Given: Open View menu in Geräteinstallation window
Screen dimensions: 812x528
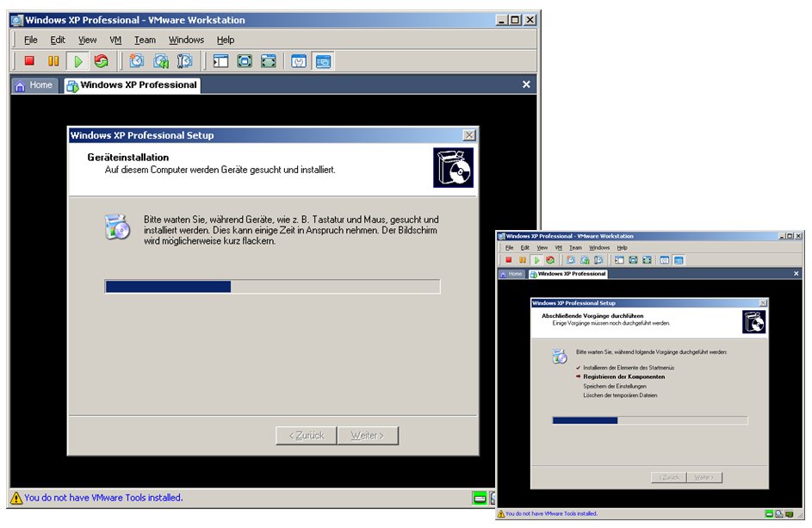Looking at the screenshot, I should [x=88, y=40].
